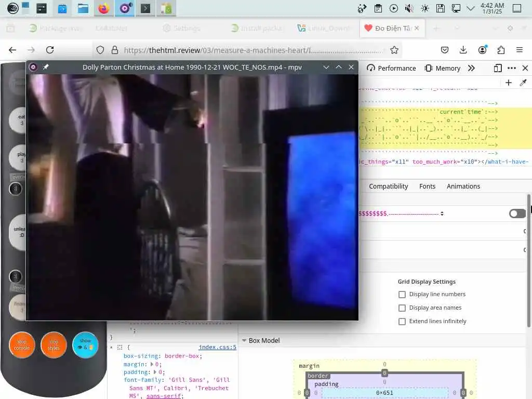
Task: Open the removable disk tray icon
Action: pyautogui.click(x=441, y=8)
